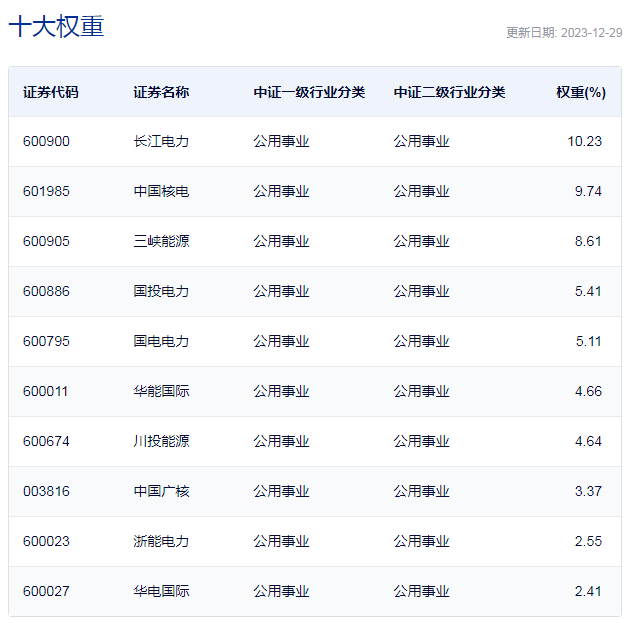Select stock code 600900
The height and width of the screenshot is (623, 634).
tap(46, 141)
